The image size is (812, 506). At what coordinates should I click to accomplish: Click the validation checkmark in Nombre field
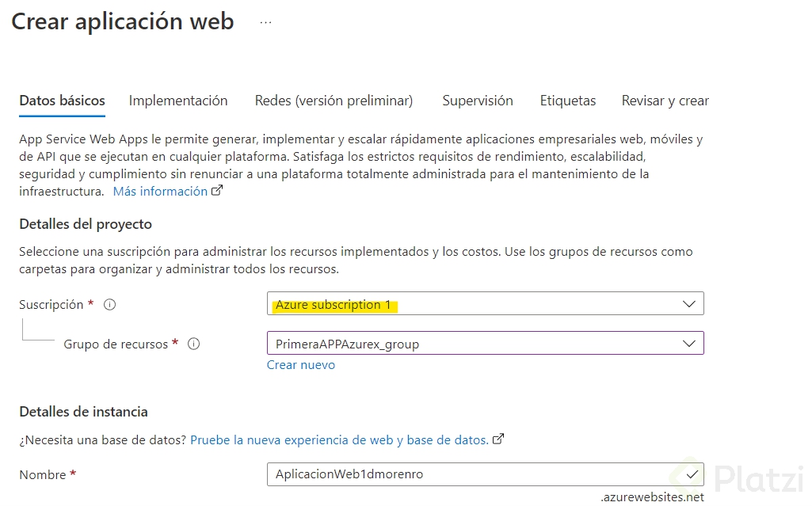(692, 474)
